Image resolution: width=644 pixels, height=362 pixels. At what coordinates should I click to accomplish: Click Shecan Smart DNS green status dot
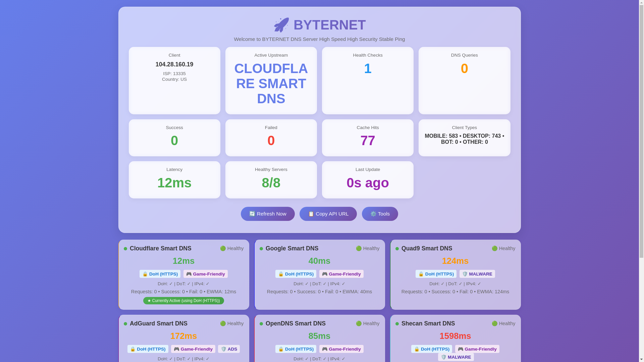click(397, 324)
